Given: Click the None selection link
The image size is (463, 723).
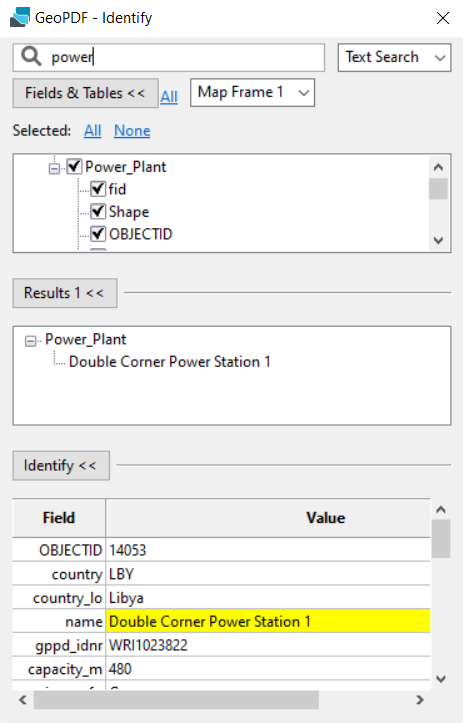Looking at the screenshot, I should click(x=132, y=130).
